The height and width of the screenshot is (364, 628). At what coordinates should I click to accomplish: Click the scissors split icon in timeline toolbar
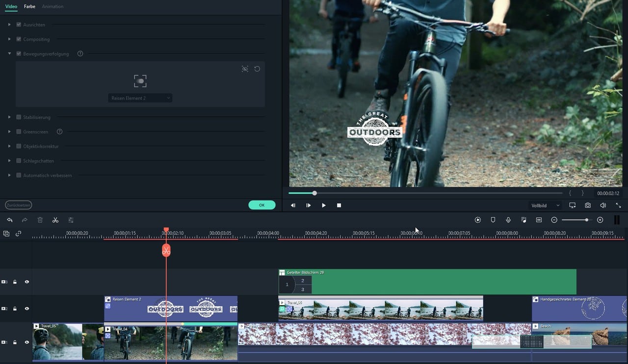tap(55, 220)
